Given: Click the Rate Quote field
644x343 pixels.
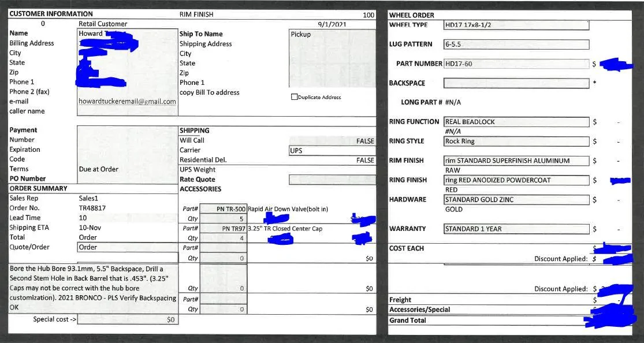Looking at the screenshot, I should tap(332, 180).
